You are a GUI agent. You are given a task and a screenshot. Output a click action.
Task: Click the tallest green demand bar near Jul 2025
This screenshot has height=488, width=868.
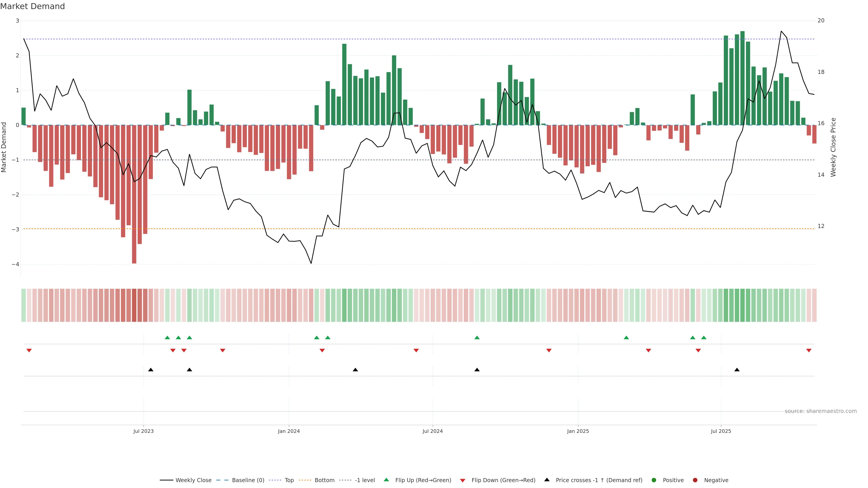[x=742, y=77]
